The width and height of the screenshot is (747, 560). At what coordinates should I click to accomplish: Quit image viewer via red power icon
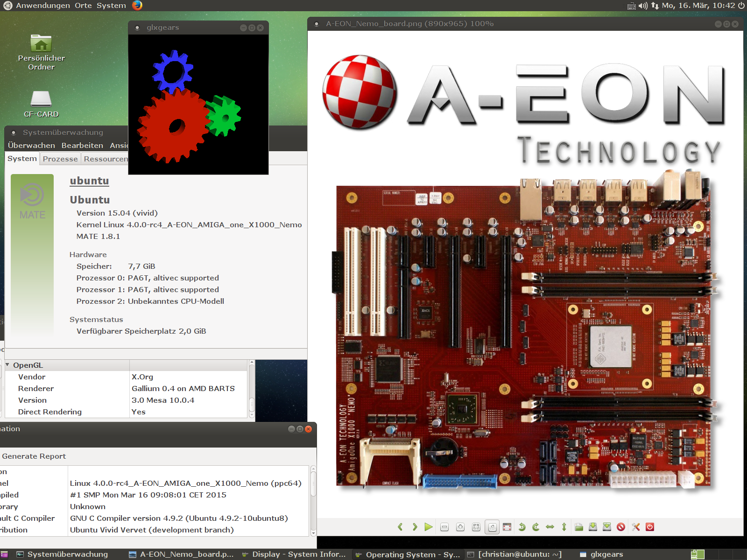pyautogui.click(x=650, y=527)
